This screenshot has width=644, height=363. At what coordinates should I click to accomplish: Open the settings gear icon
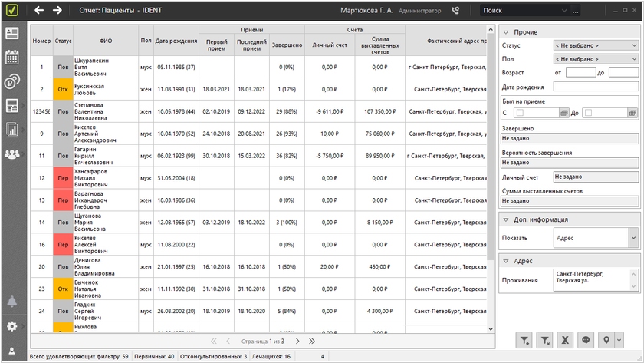point(12,326)
